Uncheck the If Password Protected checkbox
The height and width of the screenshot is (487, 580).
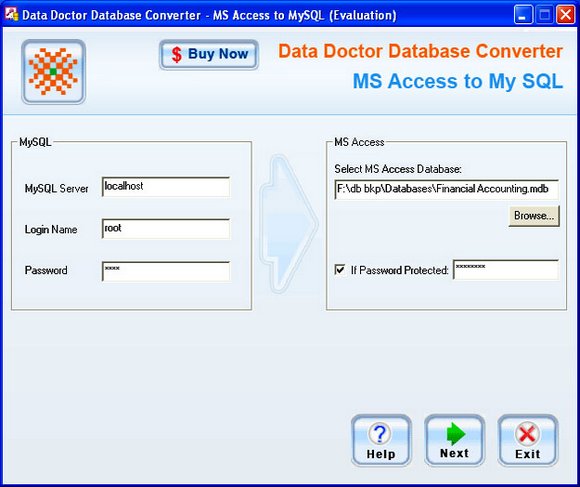click(x=340, y=270)
